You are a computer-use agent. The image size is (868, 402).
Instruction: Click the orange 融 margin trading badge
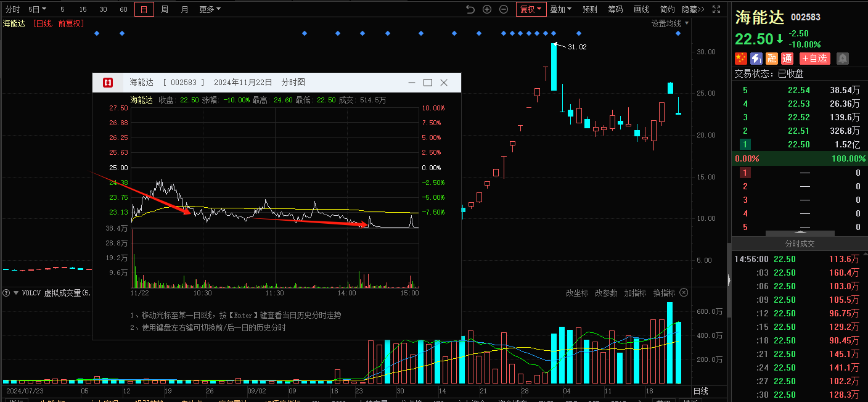click(x=771, y=59)
